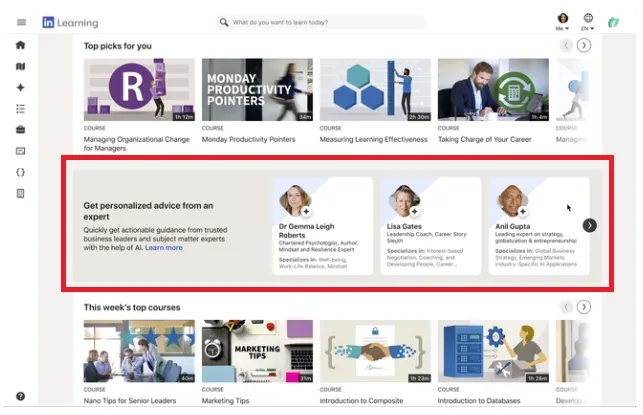This screenshot has width=643, height=415.
Task: Click Taking Charge of Your Career thumbnail
Action: point(493,89)
